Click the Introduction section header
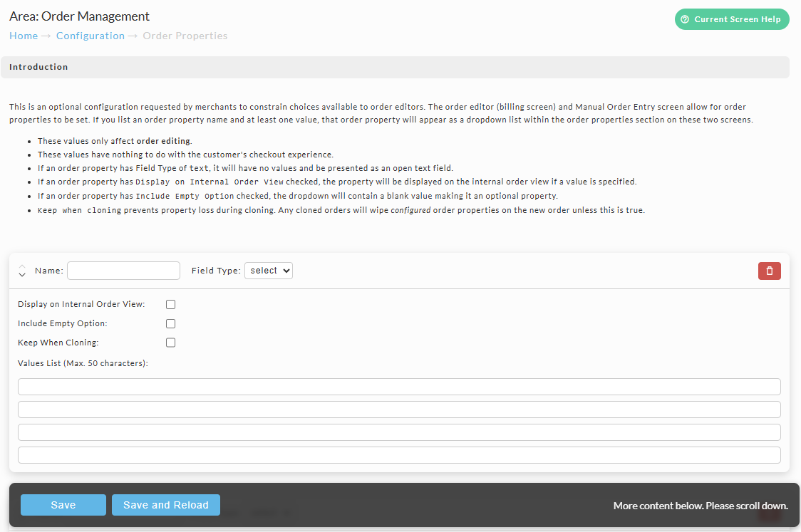The width and height of the screenshot is (801, 532). point(395,67)
